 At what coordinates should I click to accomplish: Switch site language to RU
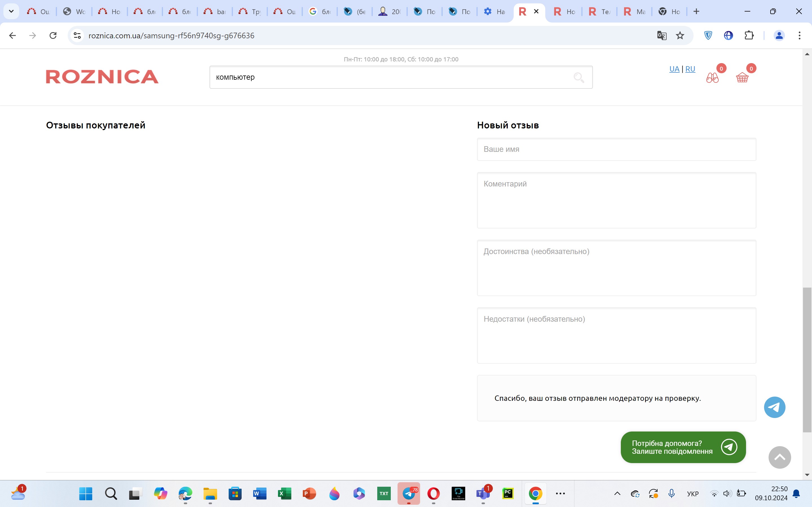(690, 69)
